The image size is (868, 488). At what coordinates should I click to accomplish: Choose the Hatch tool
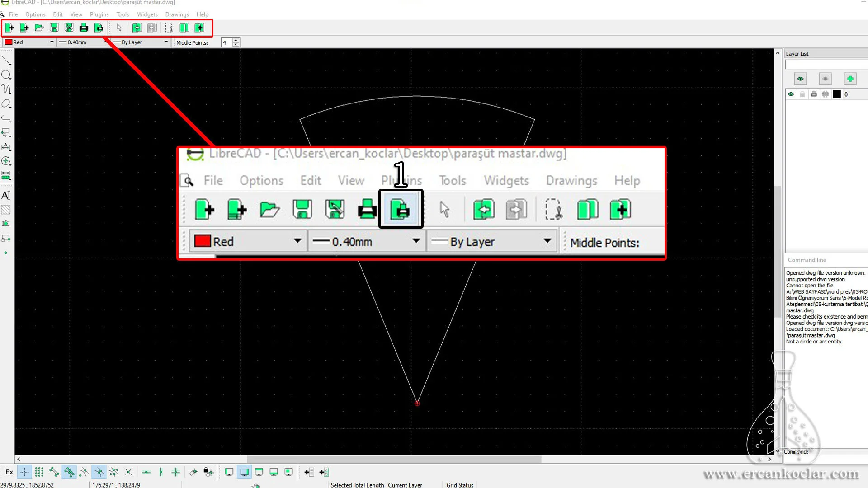(x=6, y=210)
